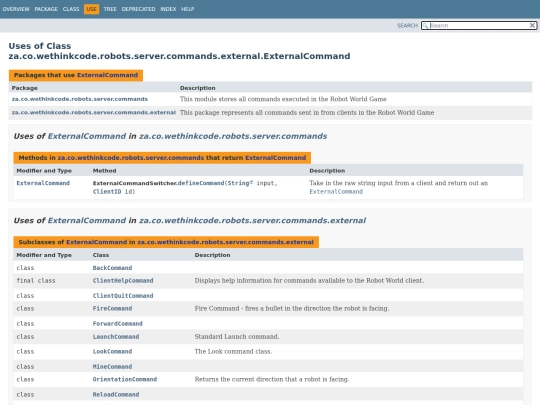This screenshot has height=405, width=540.
Task: Open the ClientID parameter type link
Action: point(107,191)
